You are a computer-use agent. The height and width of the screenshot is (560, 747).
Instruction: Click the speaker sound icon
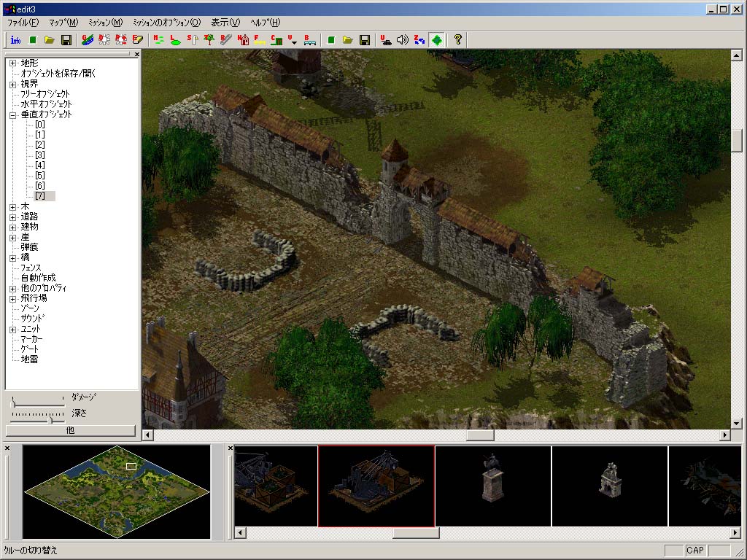pos(403,40)
